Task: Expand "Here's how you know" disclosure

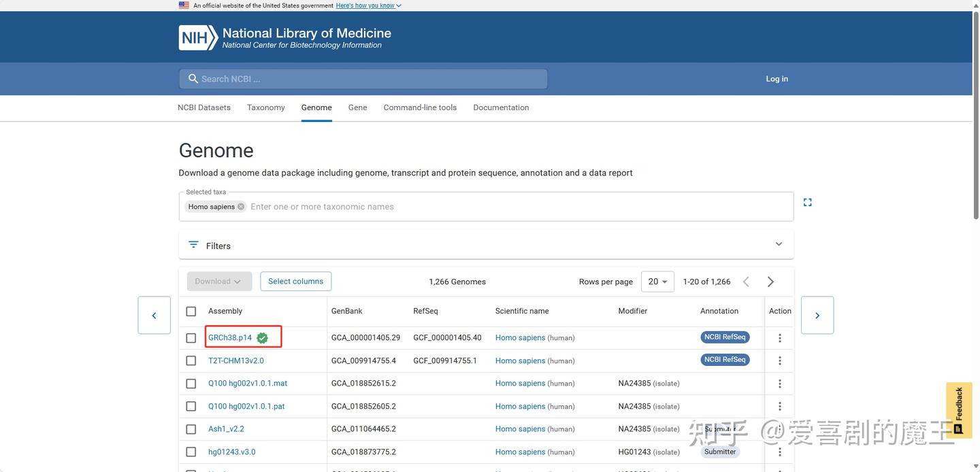Action: [368, 5]
